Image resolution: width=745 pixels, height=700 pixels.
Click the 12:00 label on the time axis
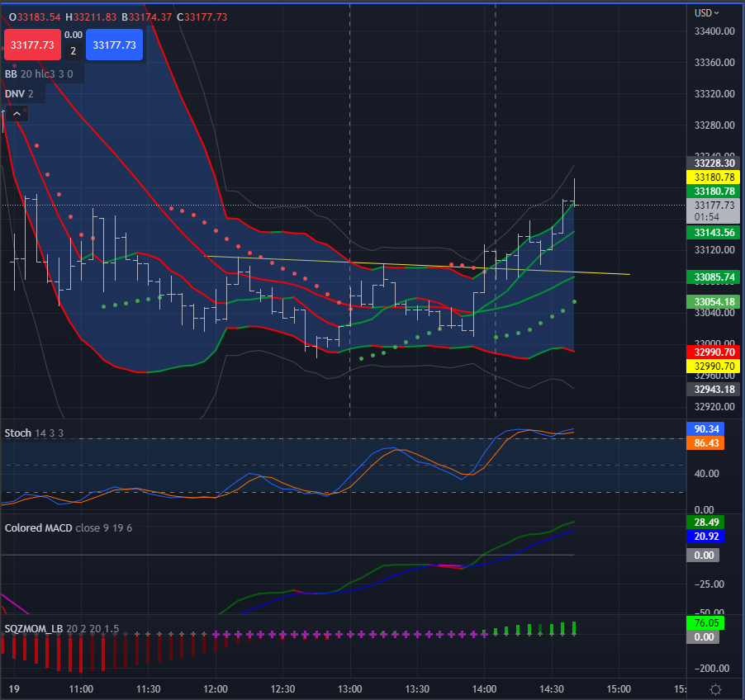click(x=216, y=688)
